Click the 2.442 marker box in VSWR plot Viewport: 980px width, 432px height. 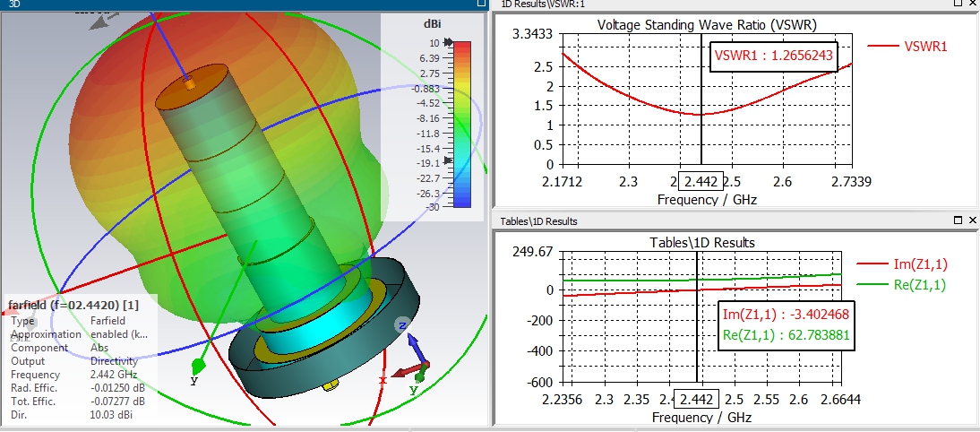(701, 182)
